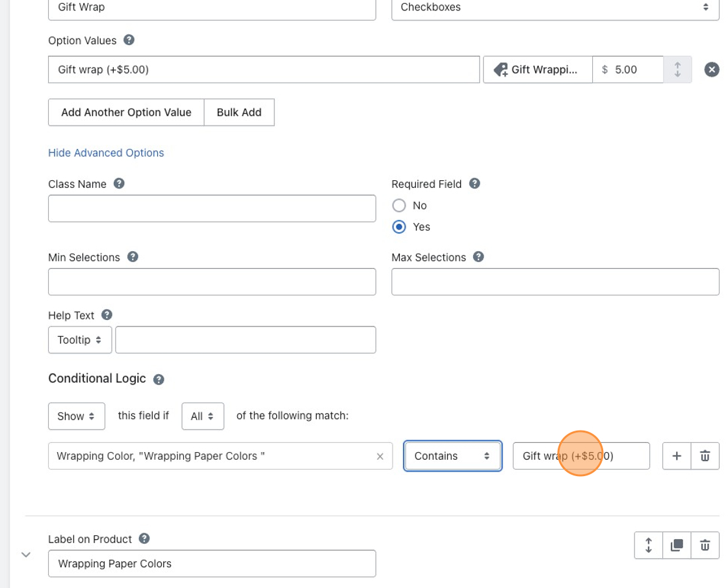The height and width of the screenshot is (588, 728).
Task: Click Add Another Option Value button
Action: 126,113
